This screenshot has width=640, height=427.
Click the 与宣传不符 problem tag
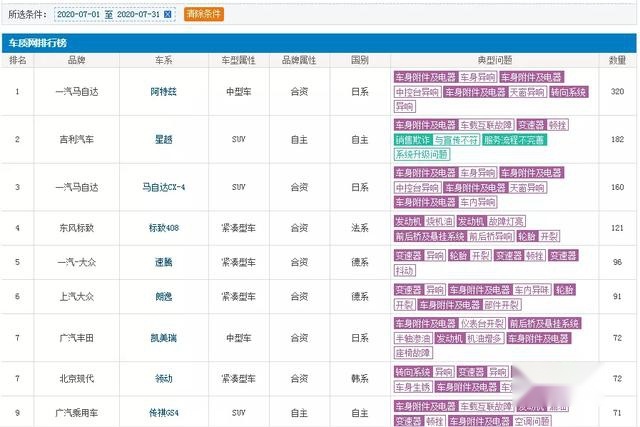point(456,140)
